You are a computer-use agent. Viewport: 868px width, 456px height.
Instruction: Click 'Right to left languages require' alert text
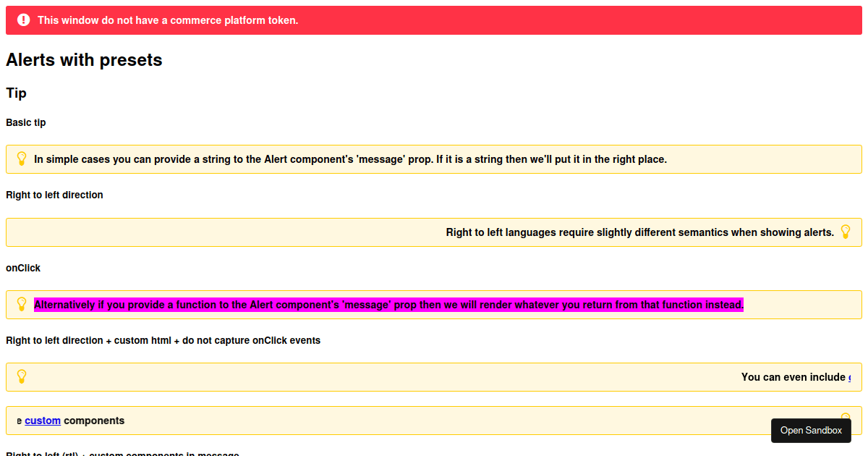(x=639, y=232)
